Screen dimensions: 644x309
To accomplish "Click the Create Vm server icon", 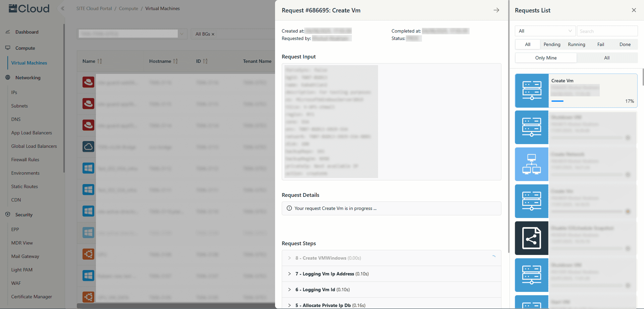I will tap(532, 91).
